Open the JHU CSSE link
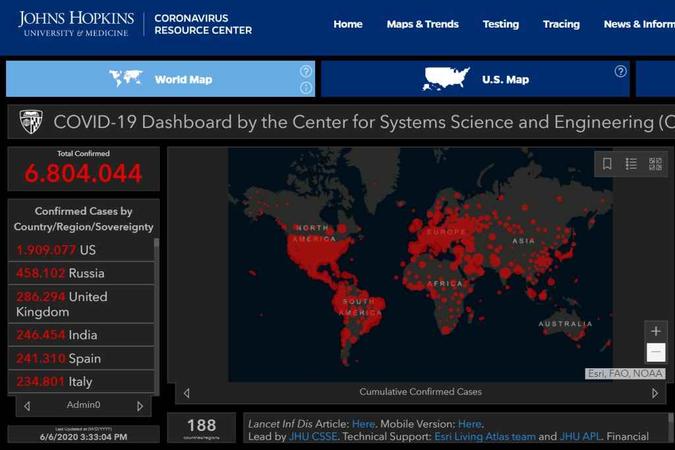 313,437
